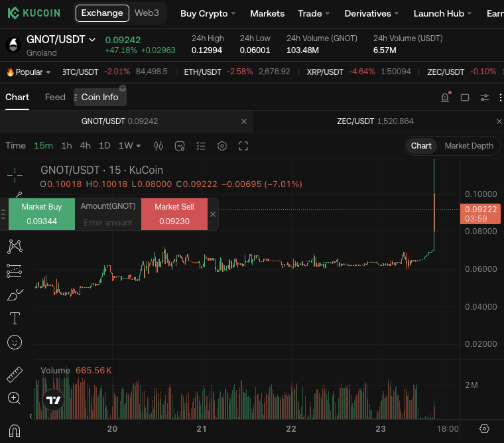Click the Amount(GNOT) input field
This screenshot has height=443, width=504.
point(108,222)
